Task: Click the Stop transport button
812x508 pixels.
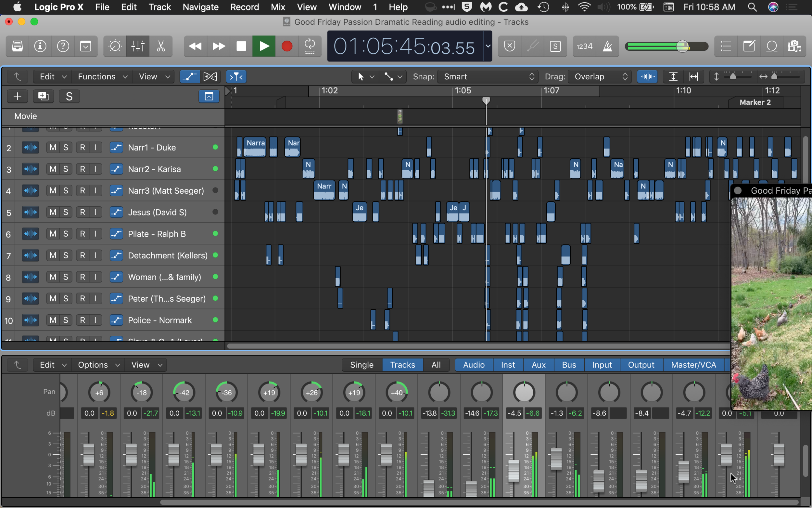Action: pos(241,46)
